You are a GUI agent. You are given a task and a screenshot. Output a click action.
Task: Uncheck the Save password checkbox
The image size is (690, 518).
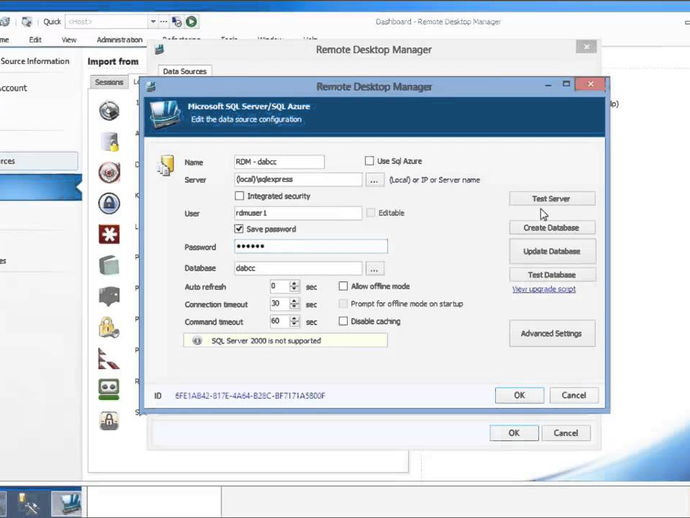(x=239, y=229)
